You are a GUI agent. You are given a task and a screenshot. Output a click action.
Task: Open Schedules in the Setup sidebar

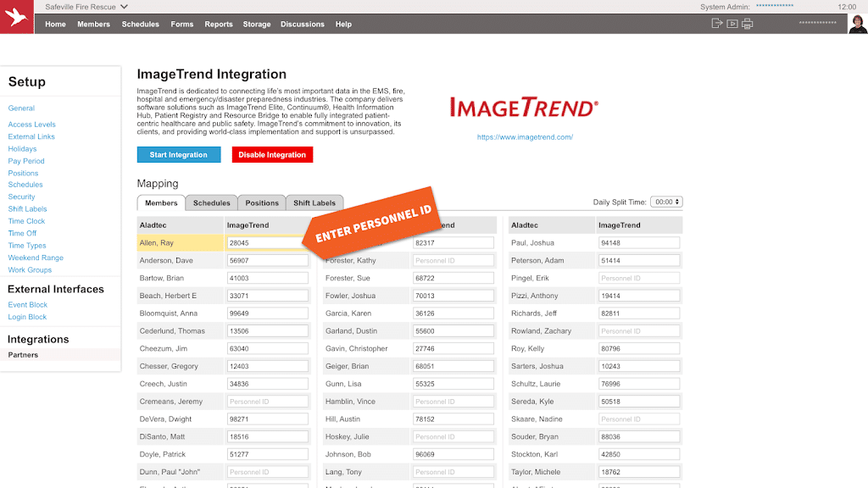point(25,185)
